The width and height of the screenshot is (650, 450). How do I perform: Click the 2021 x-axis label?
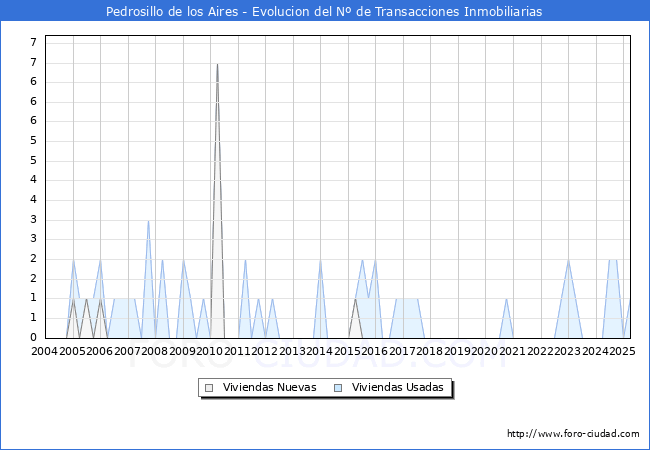(x=512, y=351)
